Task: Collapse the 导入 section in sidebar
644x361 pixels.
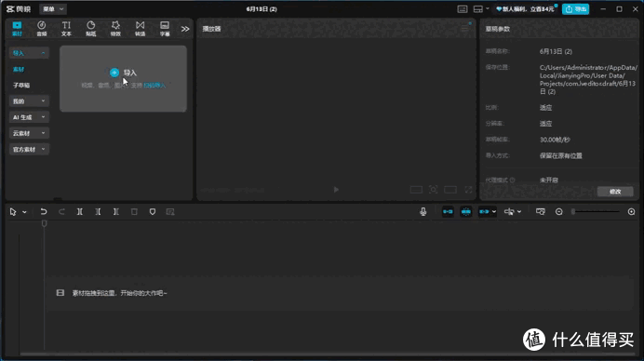Action: click(x=29, y=53)
